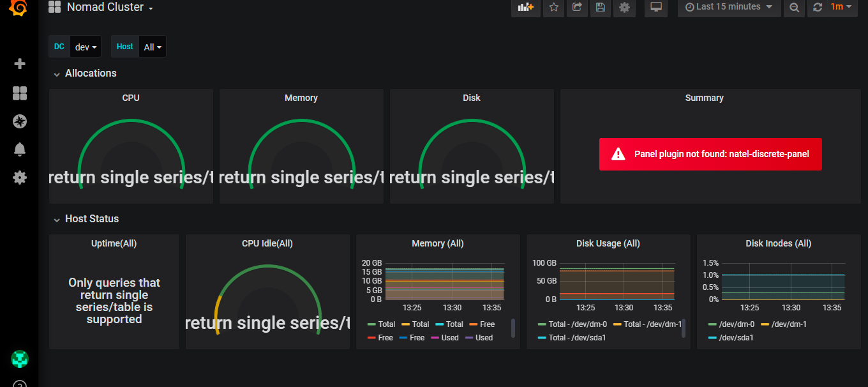Open the Host variable dropdown showing All

152,46
